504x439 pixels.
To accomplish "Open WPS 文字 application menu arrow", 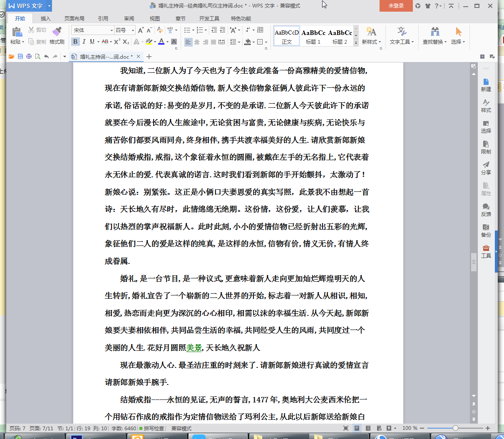I will [x=49, y=6].
